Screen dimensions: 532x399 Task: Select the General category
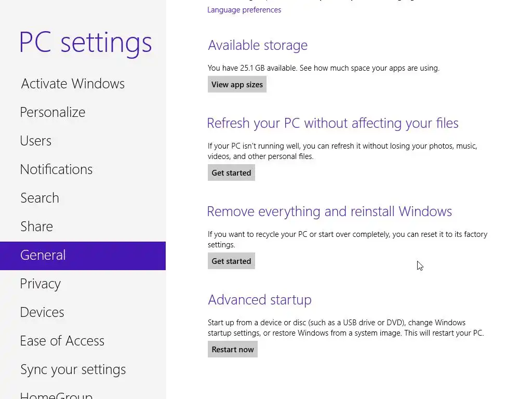[x=83, y=256]
